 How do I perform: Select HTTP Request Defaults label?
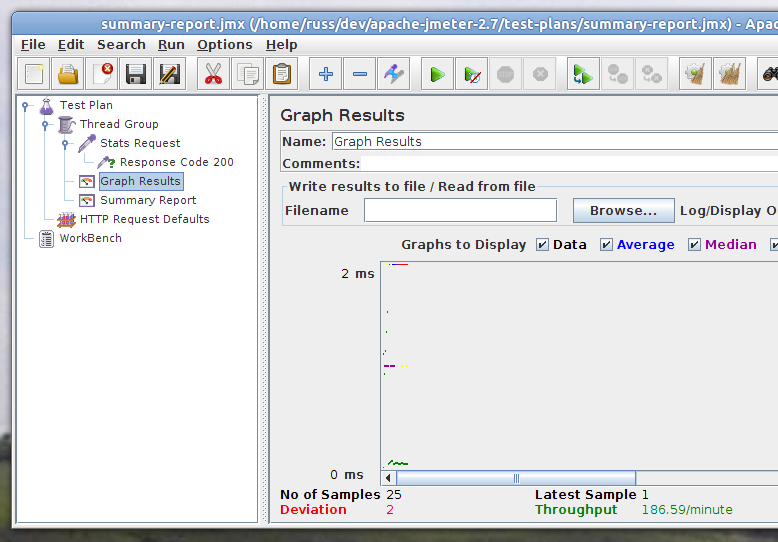[144, 219]
